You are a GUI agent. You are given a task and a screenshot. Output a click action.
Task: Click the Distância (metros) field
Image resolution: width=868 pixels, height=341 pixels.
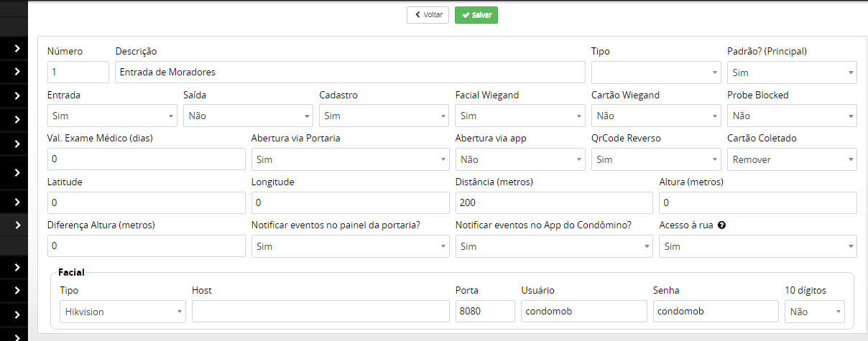(554, 203)
